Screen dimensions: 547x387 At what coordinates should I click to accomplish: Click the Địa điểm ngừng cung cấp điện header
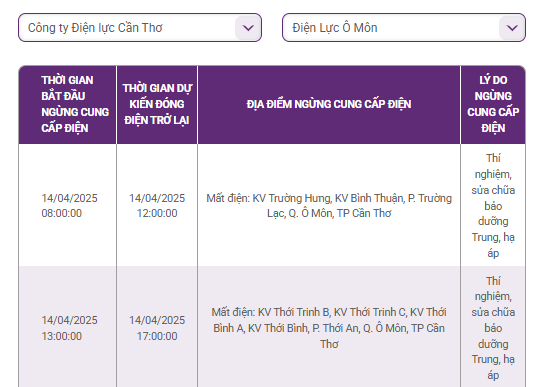pyautogui.click(x=329, y=104)
